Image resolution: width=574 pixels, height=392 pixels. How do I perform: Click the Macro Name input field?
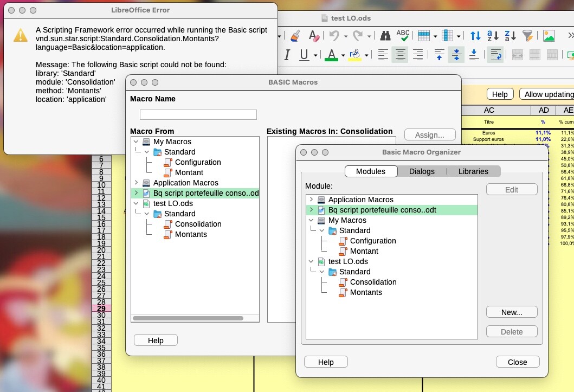[x=198, y=114]
